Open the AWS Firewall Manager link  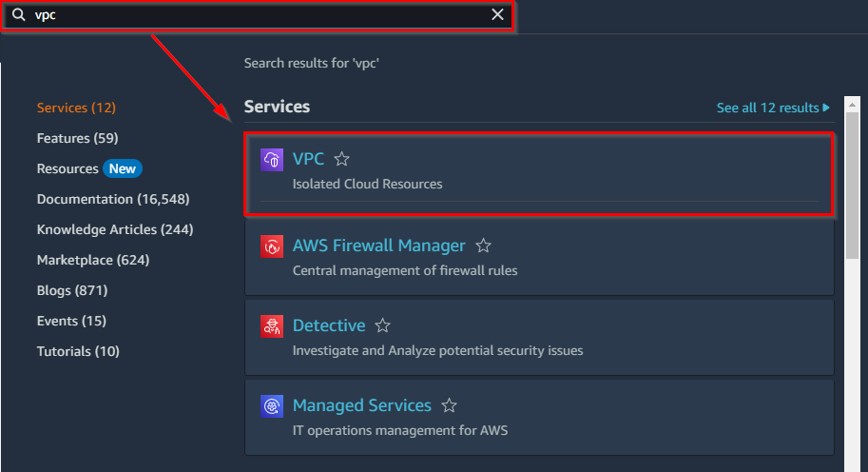378,246
